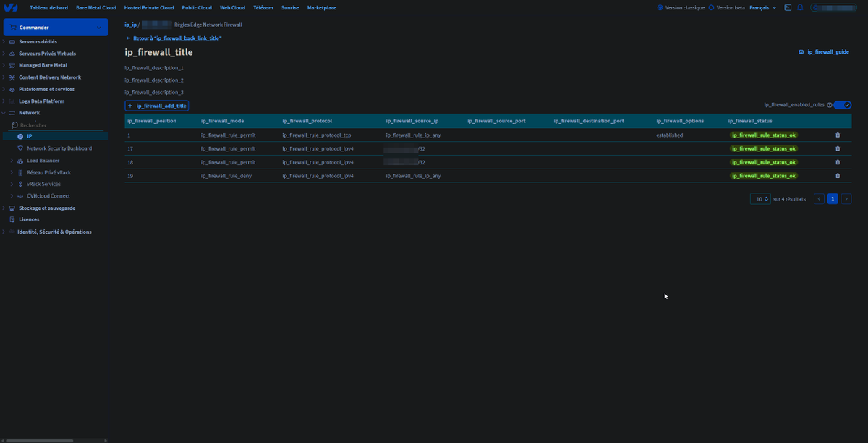Open Hosted Private Cloud menu
Viewport: 868px width, 443px height.
pos(149,7)
